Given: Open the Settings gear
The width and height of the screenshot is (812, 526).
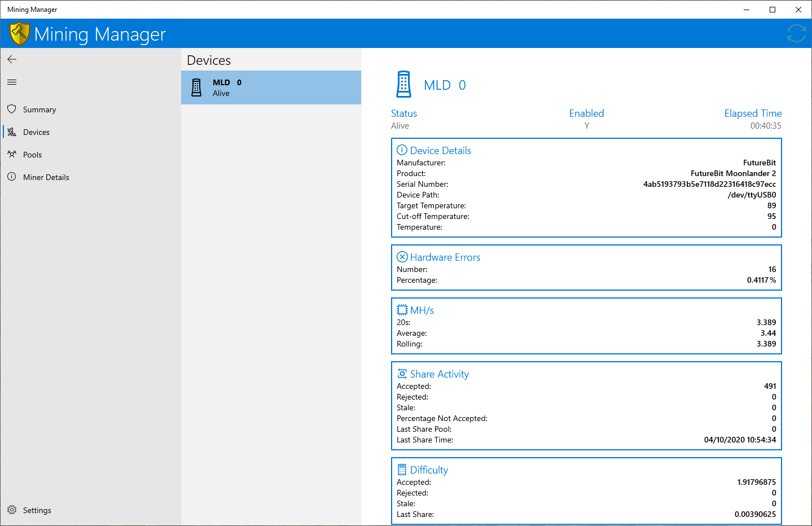Looking at the screenshot, I should tap(12, 510).
